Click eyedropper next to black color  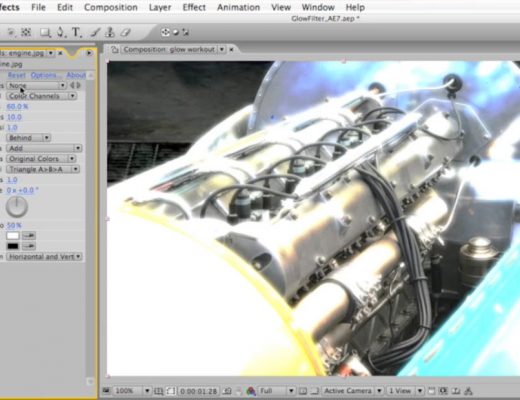29,246
